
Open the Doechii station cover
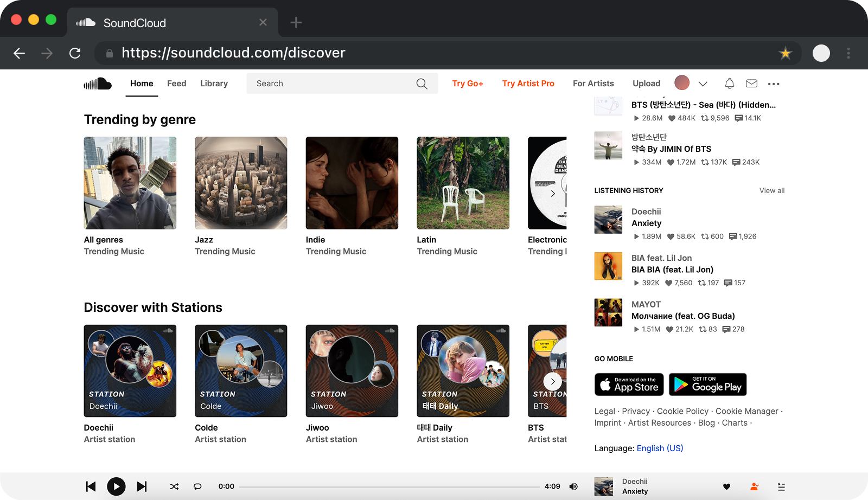click(x=130, y=371)
